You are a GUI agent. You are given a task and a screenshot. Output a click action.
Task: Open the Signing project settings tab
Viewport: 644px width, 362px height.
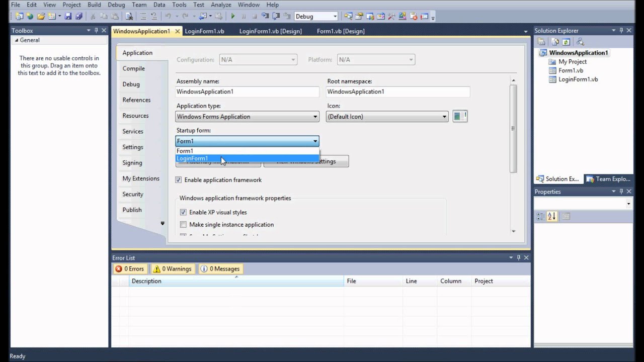click(x=132, y=163)
